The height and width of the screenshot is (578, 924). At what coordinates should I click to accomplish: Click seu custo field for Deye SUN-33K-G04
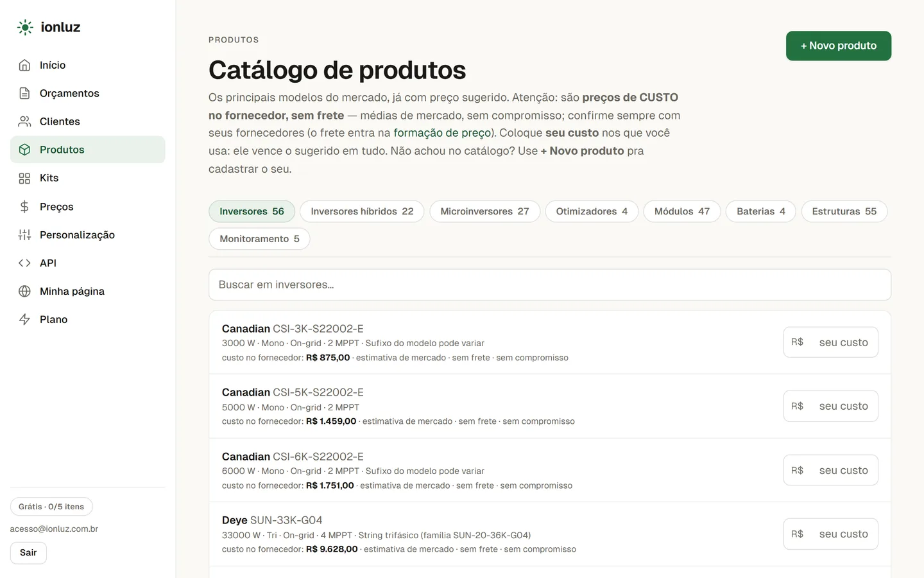831,534
